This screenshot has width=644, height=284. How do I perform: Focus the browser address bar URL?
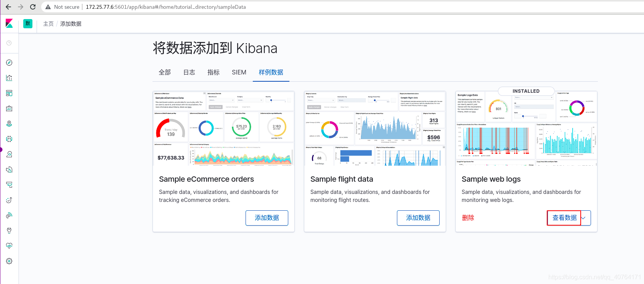point(166,7)
